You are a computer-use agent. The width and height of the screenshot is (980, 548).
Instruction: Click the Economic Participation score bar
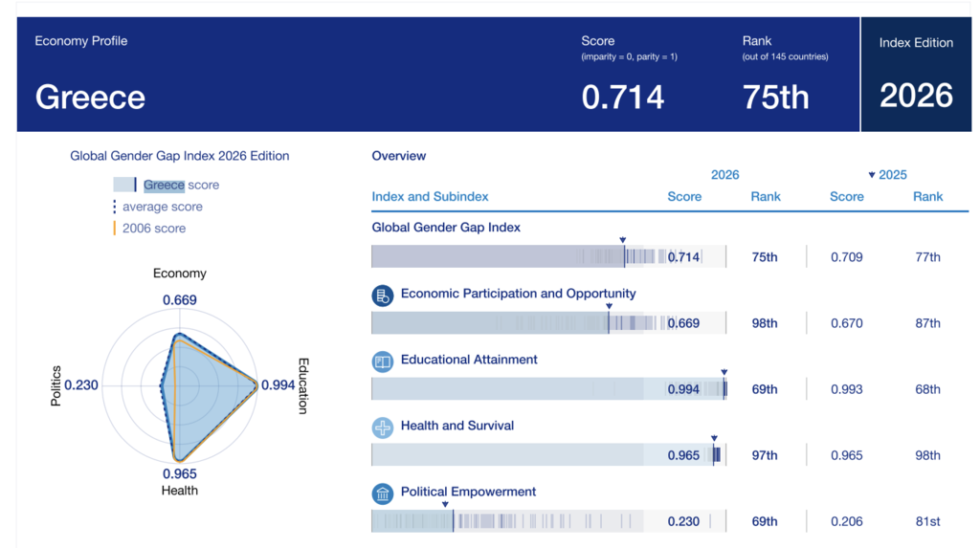[x=548, y=322]
